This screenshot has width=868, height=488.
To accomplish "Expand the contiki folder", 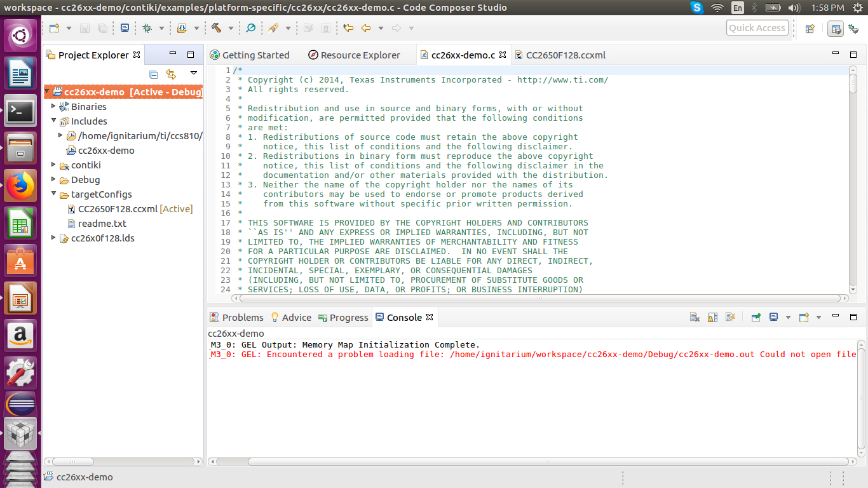I will [x=54, y=165].
